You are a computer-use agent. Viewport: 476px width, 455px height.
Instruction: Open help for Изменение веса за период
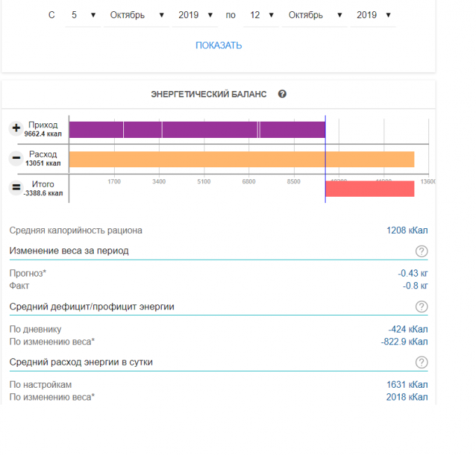[x=421, y=251]
